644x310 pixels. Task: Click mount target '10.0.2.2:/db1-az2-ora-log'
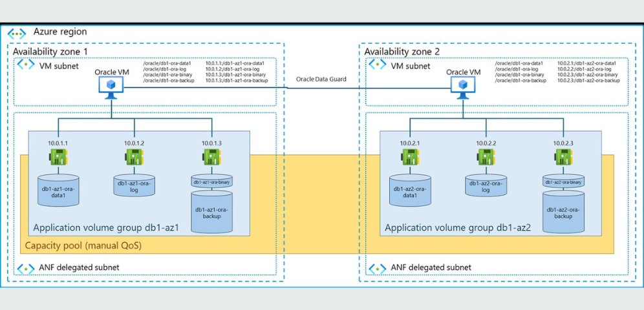click(x=584, y=69)
